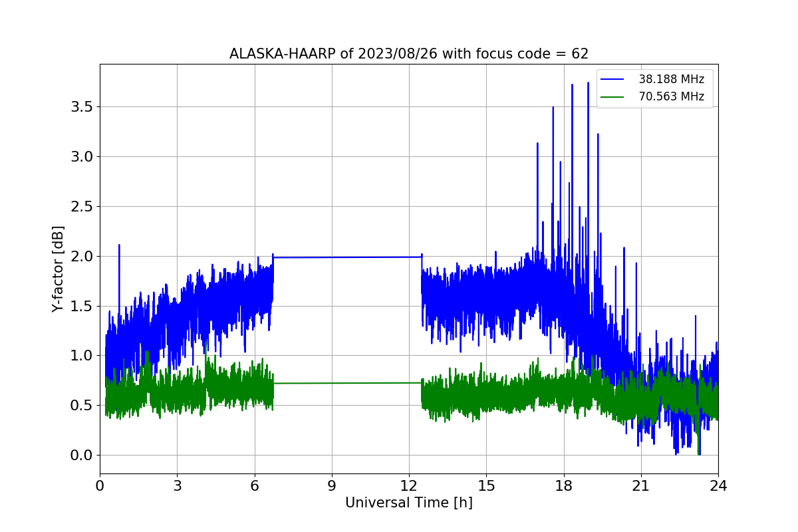
Task: Click the y-axis tick label 1.5
Action: pos(82,306)
